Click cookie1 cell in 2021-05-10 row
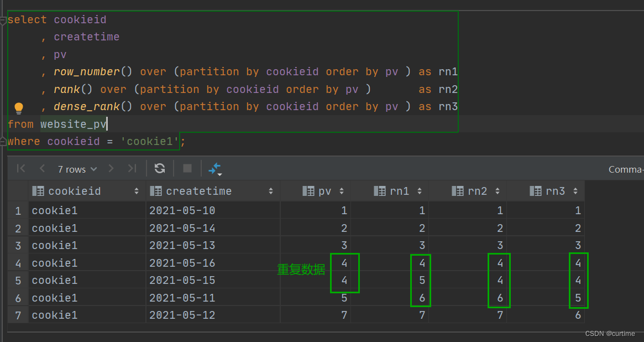The width and height of the screenshot is (644, 342). click(87, 210)
